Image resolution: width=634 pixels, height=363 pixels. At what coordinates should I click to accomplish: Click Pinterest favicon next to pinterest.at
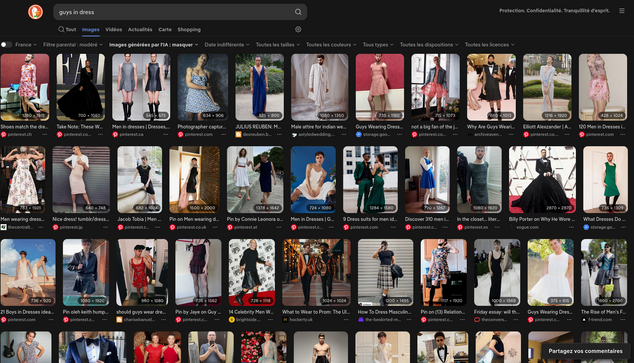[x=230, y=227]
